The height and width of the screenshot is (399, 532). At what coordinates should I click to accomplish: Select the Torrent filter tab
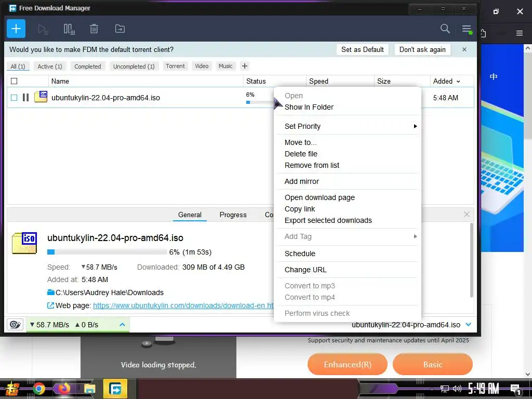click(x=175, y=66)
